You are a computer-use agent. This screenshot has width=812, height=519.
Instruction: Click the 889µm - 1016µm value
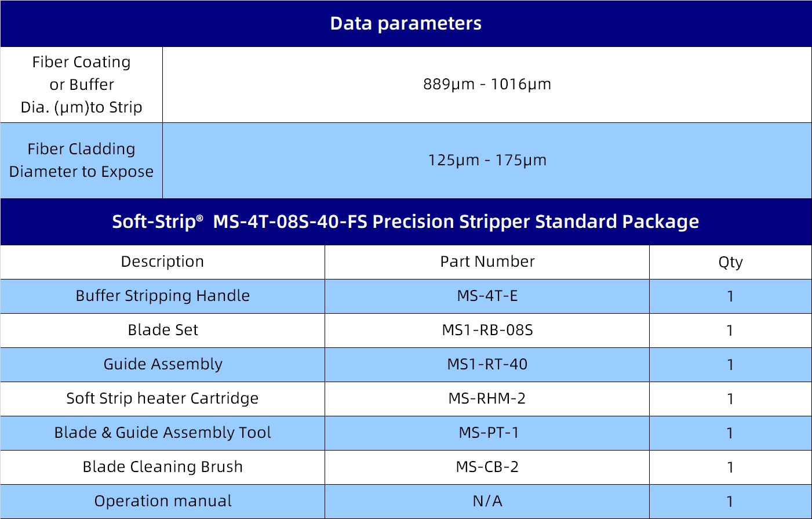coord(487,84)
